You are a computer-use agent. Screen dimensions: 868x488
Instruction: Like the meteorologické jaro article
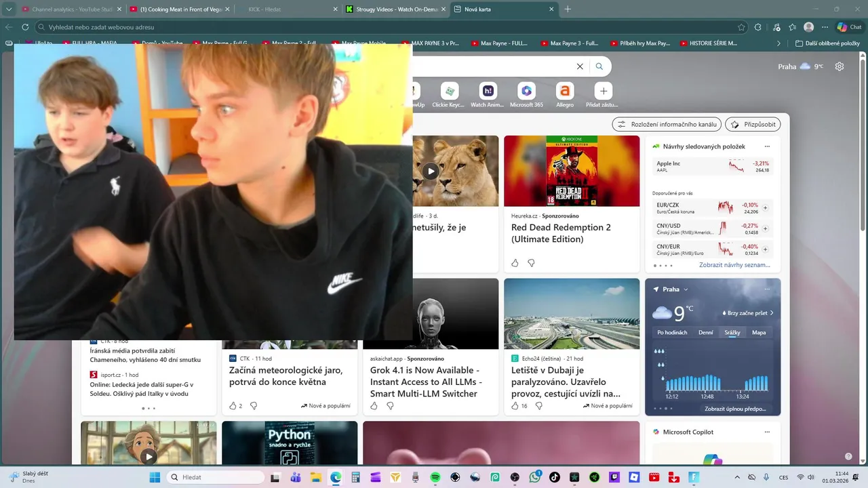[x=233, y=406]
